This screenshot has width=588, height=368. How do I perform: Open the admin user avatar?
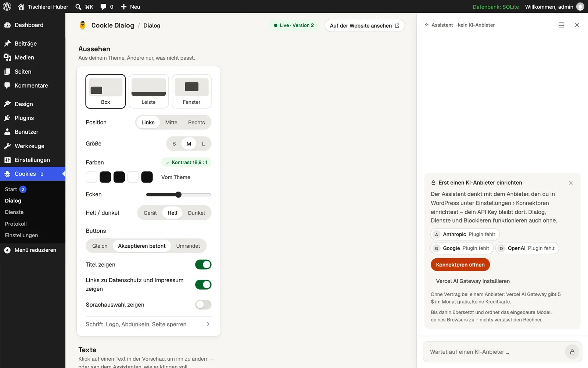(580, 7)
